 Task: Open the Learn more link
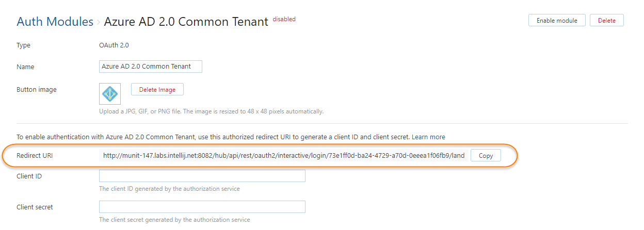[x=428, y=137]
